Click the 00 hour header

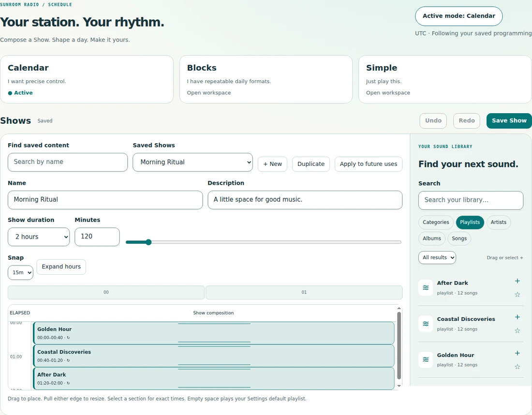coord(106,292)
